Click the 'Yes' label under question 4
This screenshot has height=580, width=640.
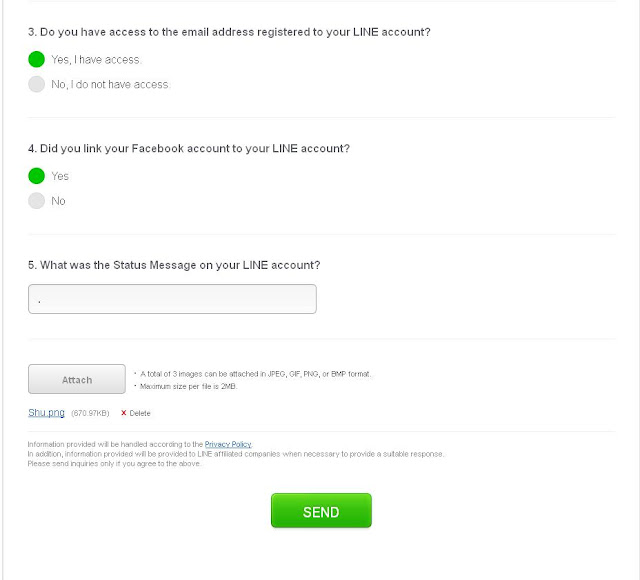[x=60, y=176]
